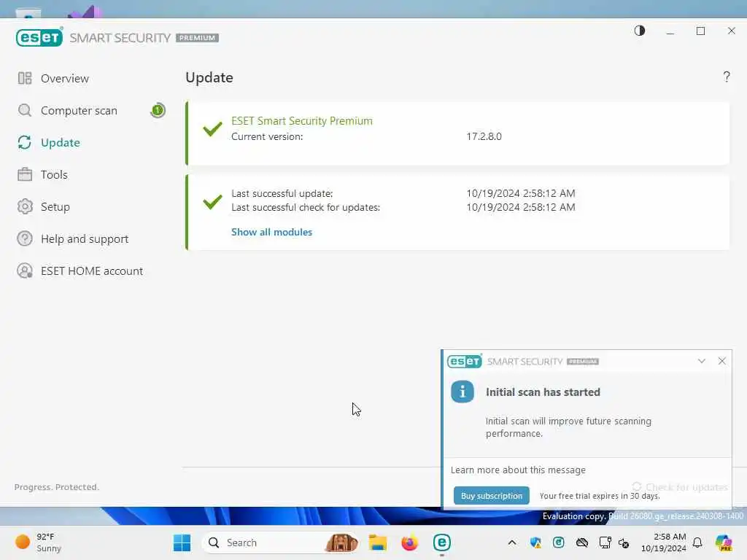Viewport: 747px width, 560px height.
Task: Click the Overview dashboard icon
Action: pos(25,78)
